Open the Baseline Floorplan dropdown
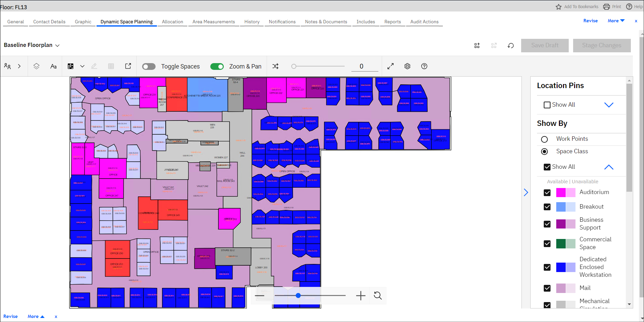The height and width of the screenshot is (322, 644). [x=57, y=45]
